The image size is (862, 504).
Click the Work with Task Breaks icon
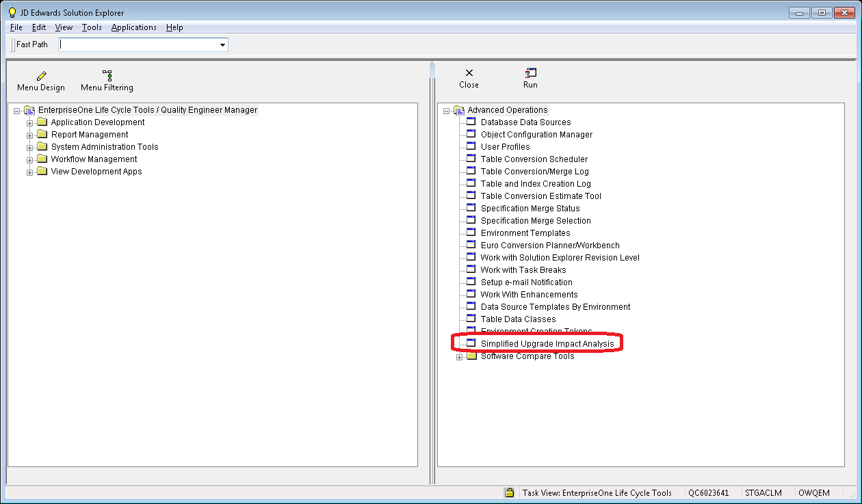click(471, 269)
